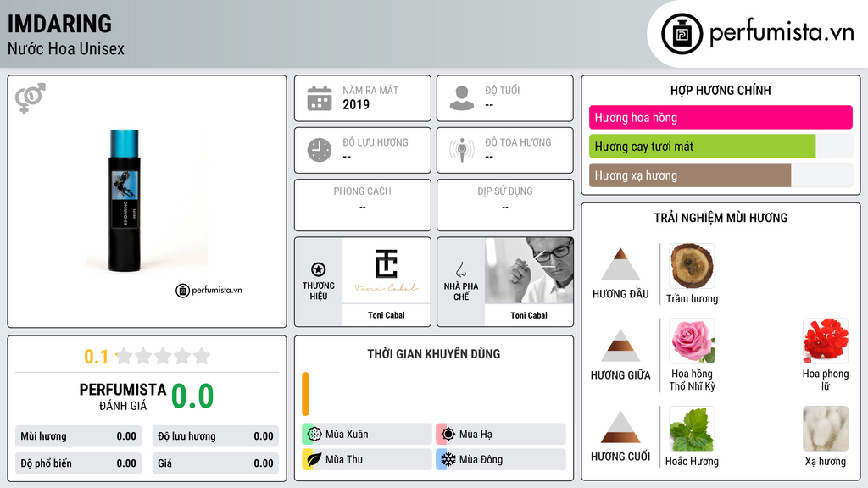
Task: Click the Mùa Đông snowflake icon
Action: point(448,459)
